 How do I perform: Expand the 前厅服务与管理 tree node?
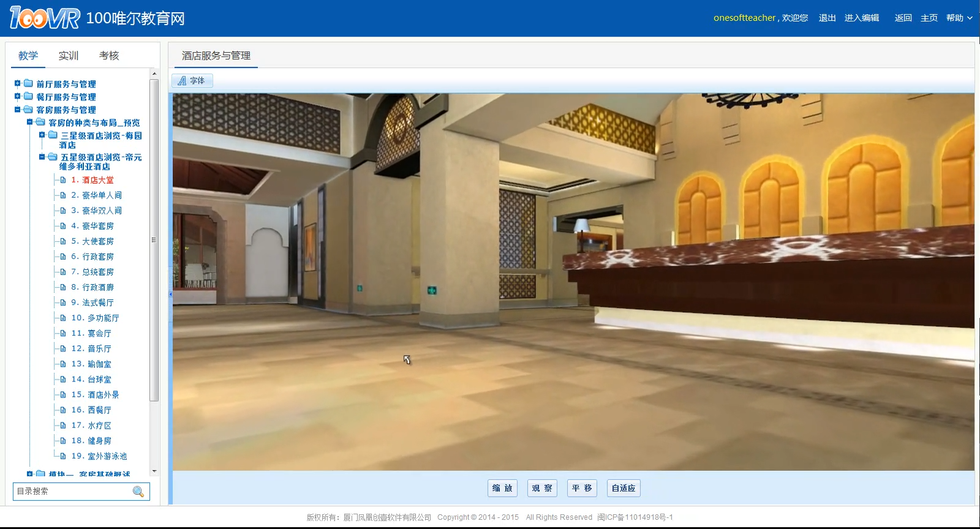[18, 83]
